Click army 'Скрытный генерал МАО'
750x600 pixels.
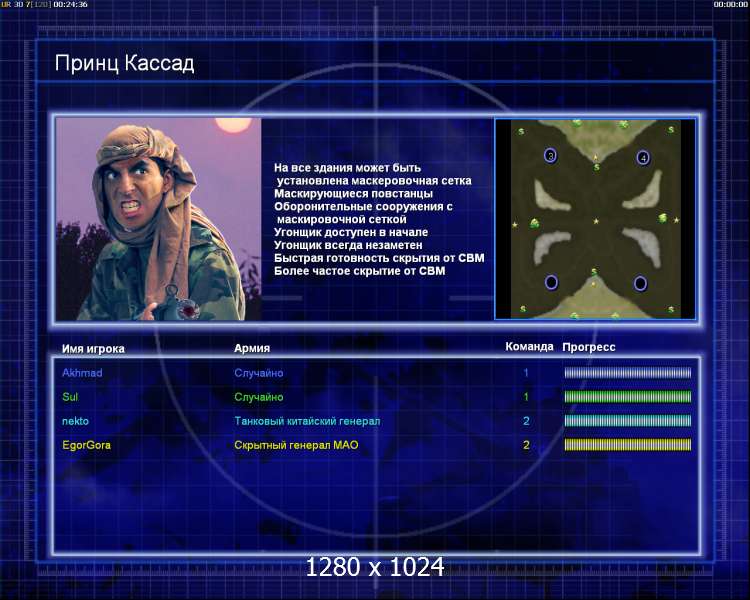pyautogui.click(x=296, y=445)
